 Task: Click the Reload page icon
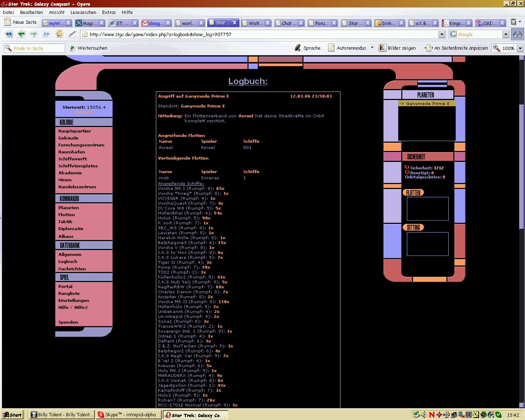[59, 34]
